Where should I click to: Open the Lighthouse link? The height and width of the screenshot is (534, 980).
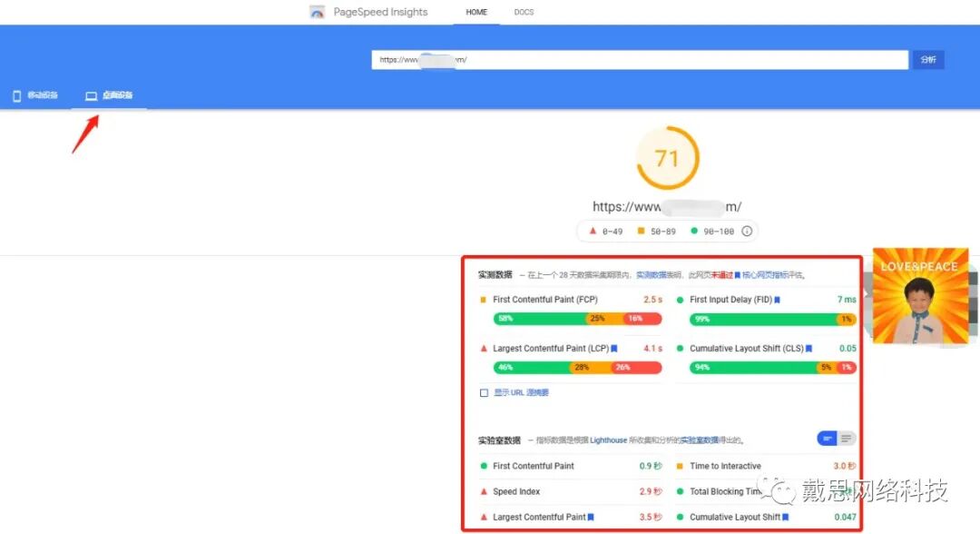(x=608, y=440)
